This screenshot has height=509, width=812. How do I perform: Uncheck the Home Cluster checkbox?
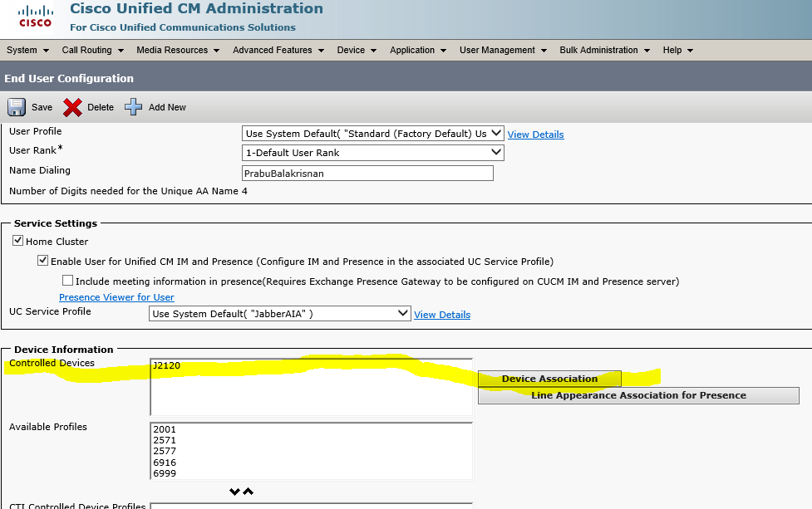click(x=17, y=241)
